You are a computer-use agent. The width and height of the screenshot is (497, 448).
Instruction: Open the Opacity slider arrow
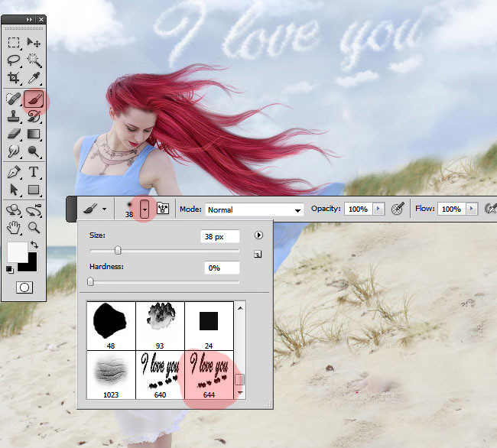(x=378, y=209)
